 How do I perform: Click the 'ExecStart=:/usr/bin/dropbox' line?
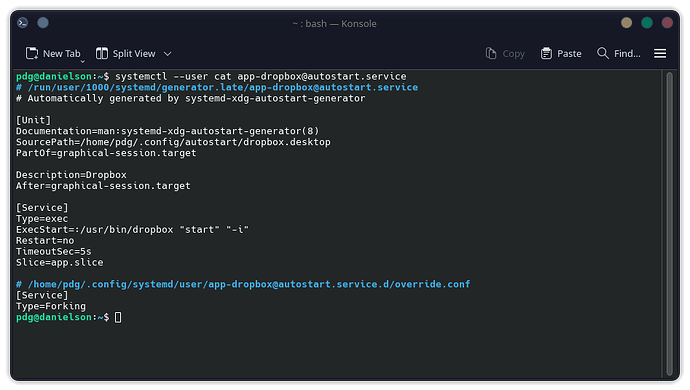(132, 229)
